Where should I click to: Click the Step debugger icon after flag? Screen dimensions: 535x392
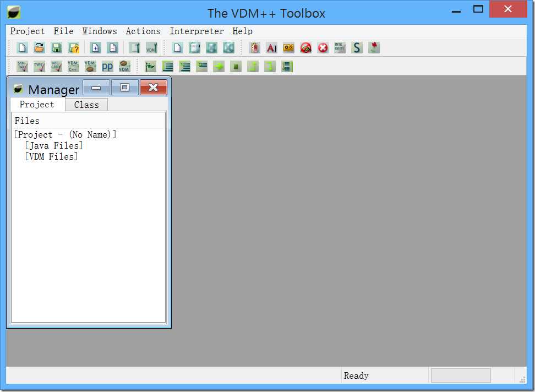click(x=167, y=67)
